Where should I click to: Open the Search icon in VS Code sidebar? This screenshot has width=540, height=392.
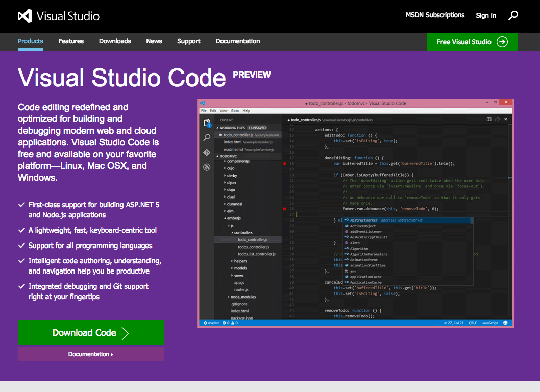[x=207, y=137]
